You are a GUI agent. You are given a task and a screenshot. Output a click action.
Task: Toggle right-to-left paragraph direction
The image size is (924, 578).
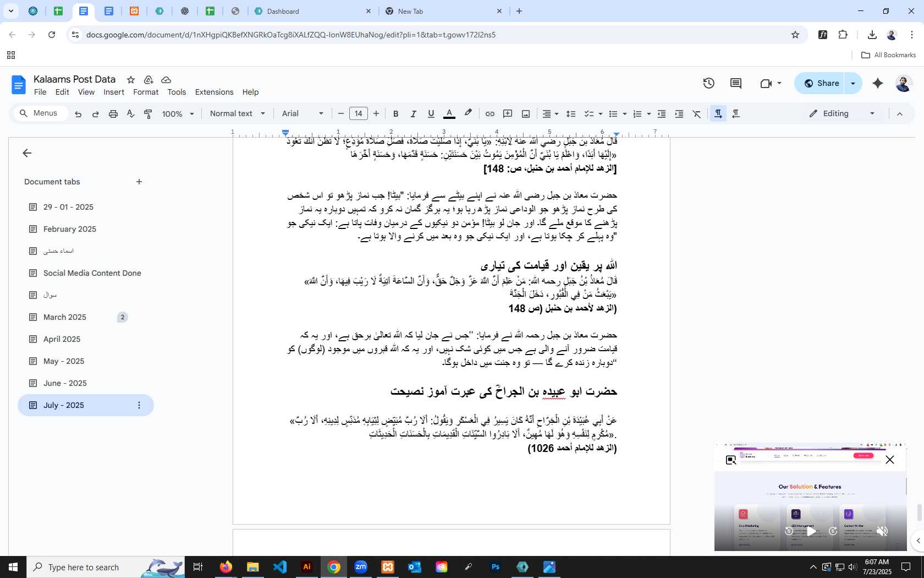click(736, 114)
